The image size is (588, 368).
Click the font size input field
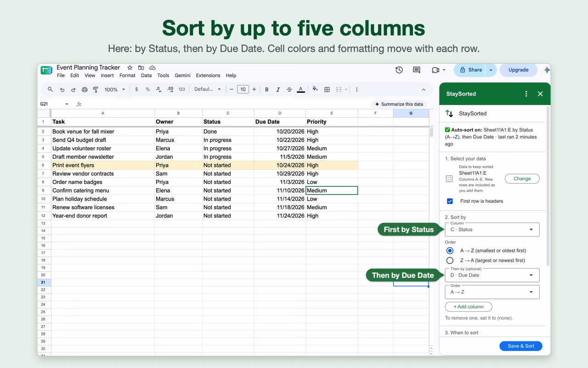click(x=243, y=89)
